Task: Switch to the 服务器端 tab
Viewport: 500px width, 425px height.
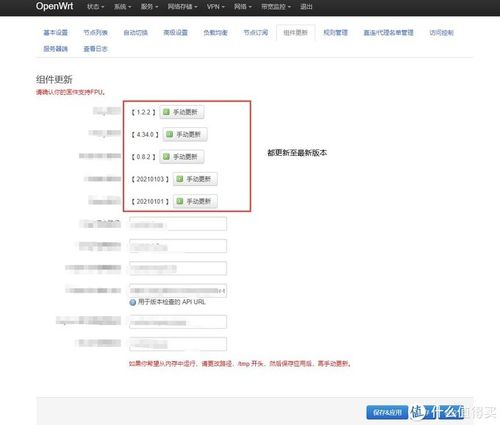Action: [56, 49]
